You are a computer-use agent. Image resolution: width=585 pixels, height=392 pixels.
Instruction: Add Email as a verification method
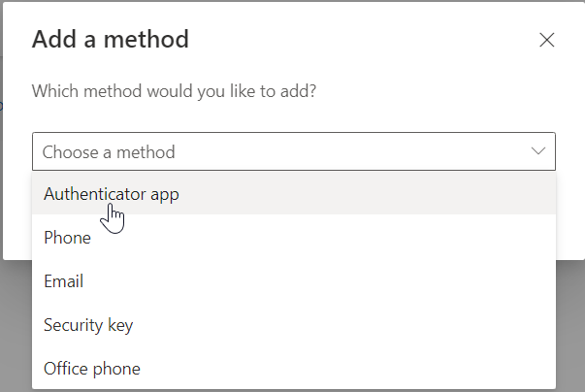[294, 281]
